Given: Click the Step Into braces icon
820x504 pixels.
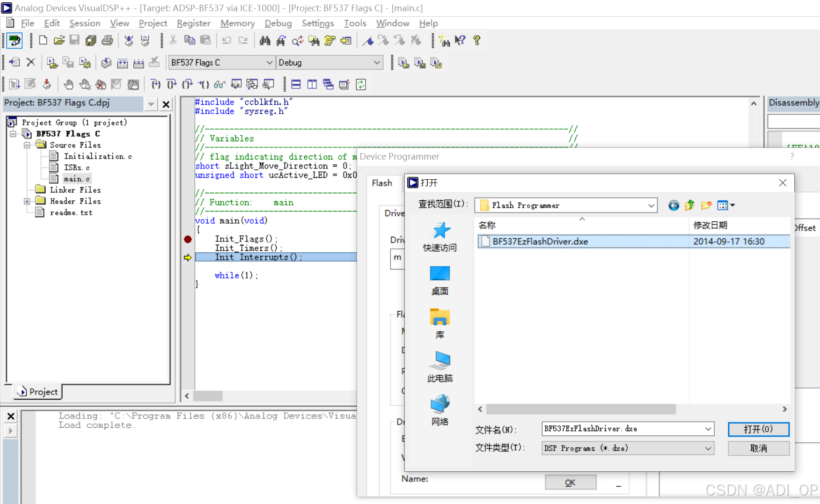Looking at the screenshot, I should (155, 84).
